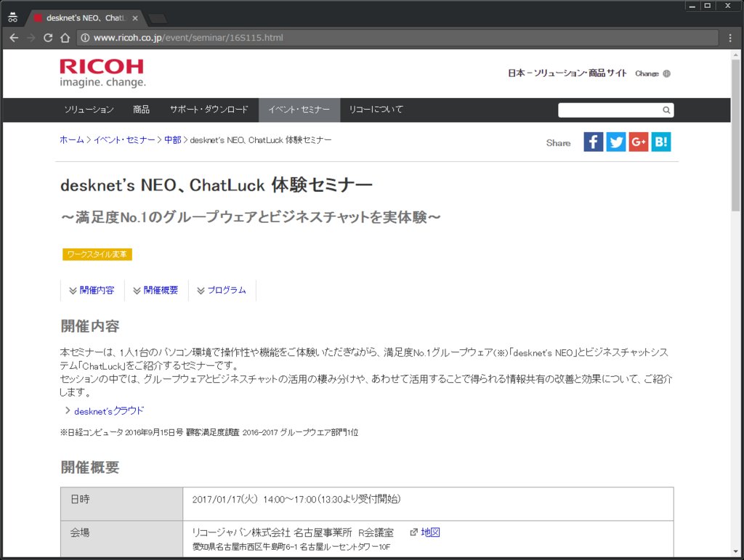Image resolution: width=744 pixels, height=560 pixels.
Task: Share via Hatena Bookmark B! icon
Action: point(661,142)
